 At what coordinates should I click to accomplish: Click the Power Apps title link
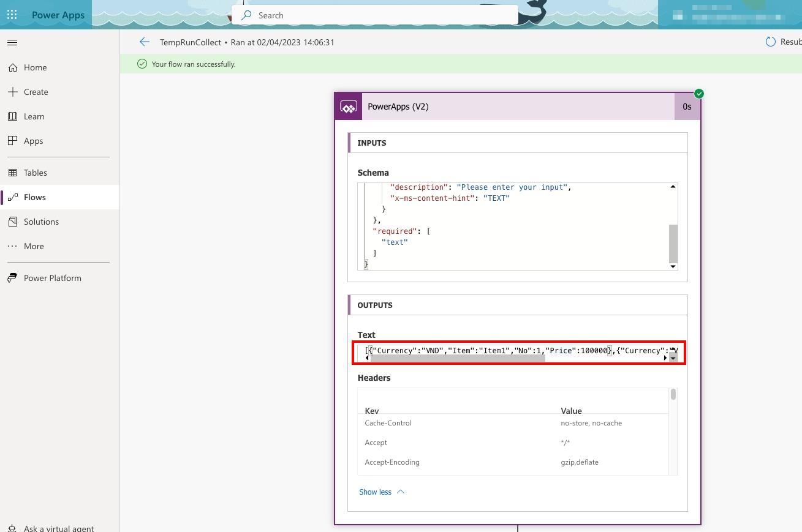tap(58, 15)
